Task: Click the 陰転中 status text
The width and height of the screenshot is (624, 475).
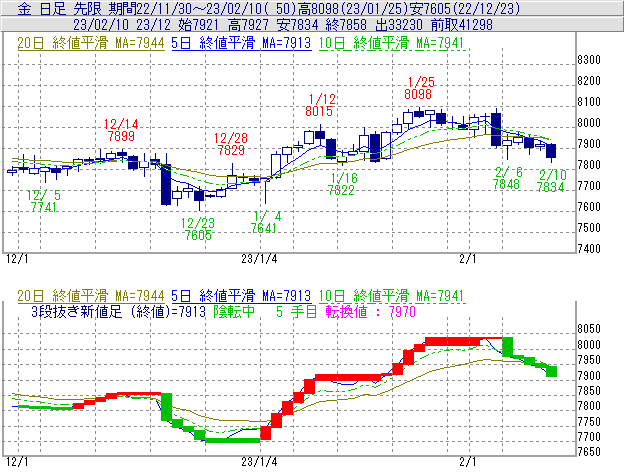Action: (234, 311)
